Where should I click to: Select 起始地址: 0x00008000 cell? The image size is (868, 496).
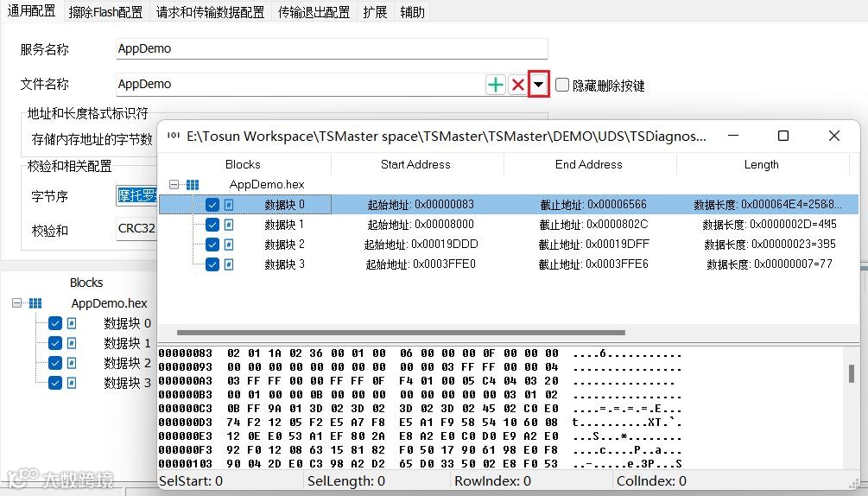click(x=421, y=224)
